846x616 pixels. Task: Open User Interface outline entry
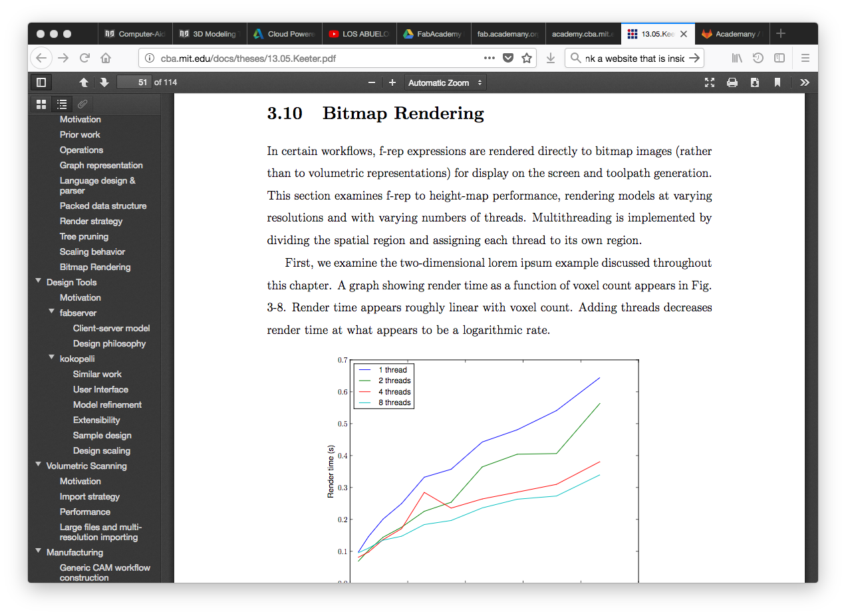[100, 389]
